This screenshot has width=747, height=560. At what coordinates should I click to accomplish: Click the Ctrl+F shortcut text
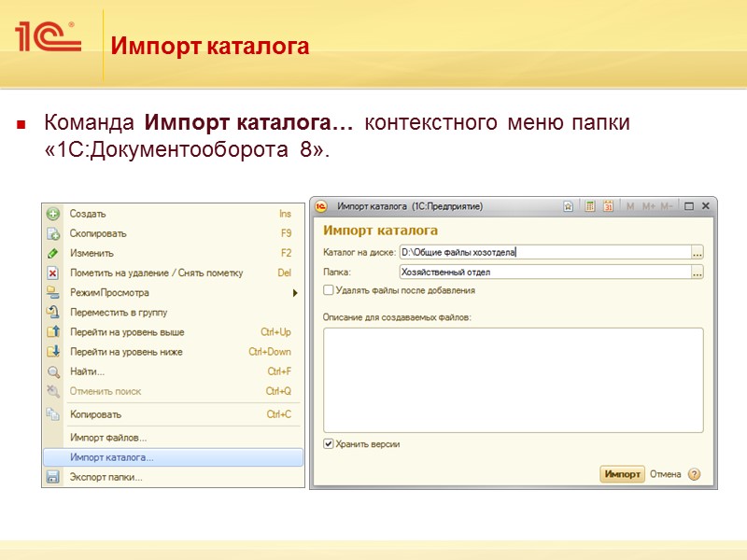pos(279,371)
